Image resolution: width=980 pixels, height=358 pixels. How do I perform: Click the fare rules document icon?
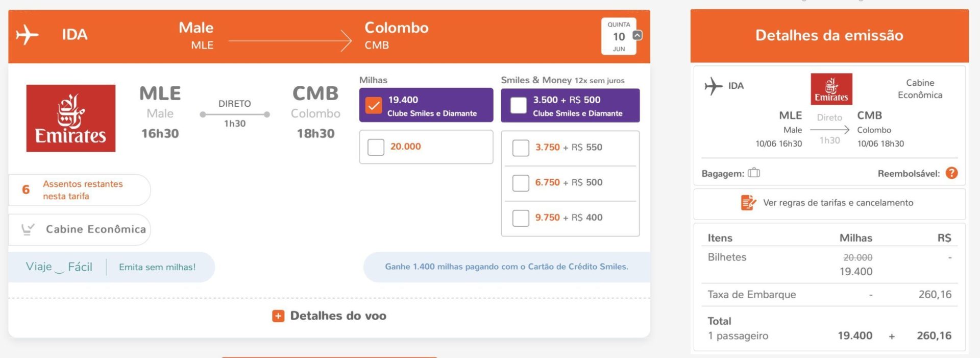pyautogui.click(x=748, y=203)
